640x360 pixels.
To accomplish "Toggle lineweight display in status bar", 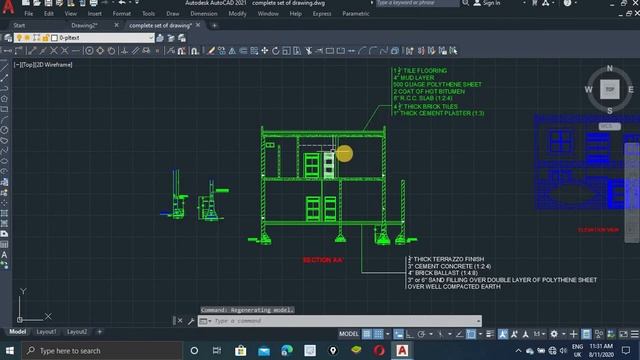I will pos(490,334).
